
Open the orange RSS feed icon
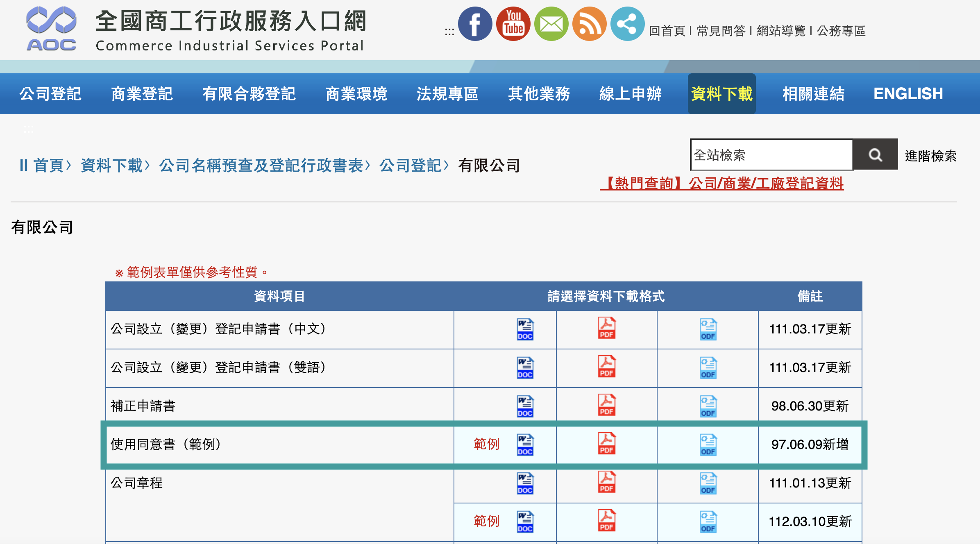[x=589, y=24]
